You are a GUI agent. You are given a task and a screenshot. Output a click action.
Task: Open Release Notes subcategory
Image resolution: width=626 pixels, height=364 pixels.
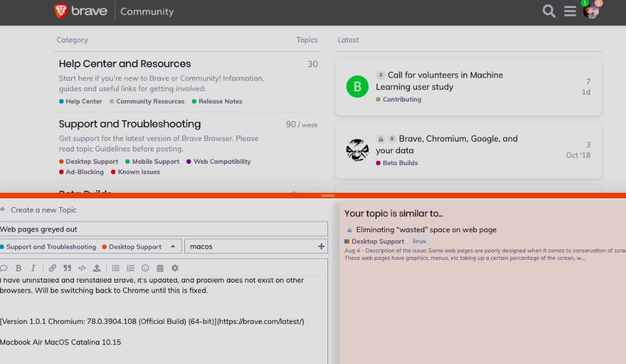216,101
